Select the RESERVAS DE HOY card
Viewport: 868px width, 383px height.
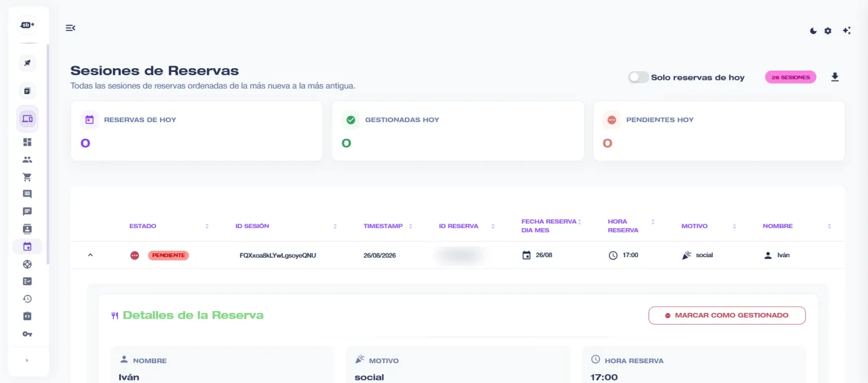[x=197, y=131]
